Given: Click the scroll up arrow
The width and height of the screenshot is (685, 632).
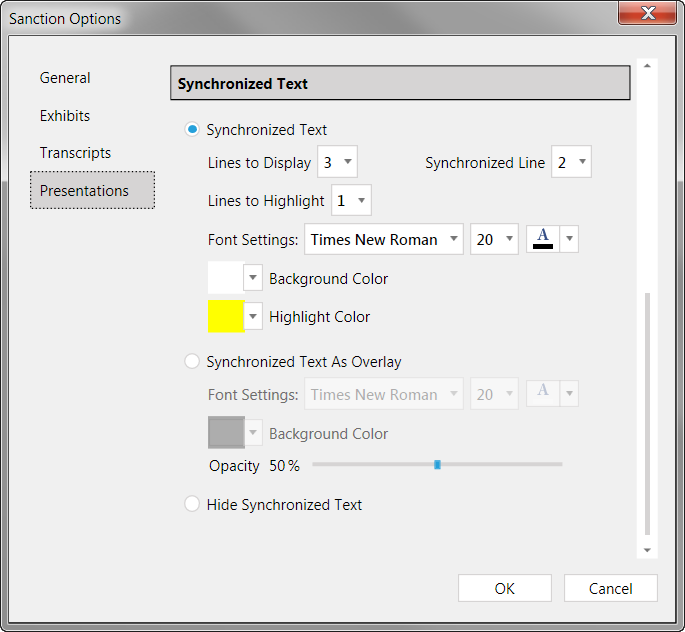Looking at the screenshot, I should click(x=647, y=66).
